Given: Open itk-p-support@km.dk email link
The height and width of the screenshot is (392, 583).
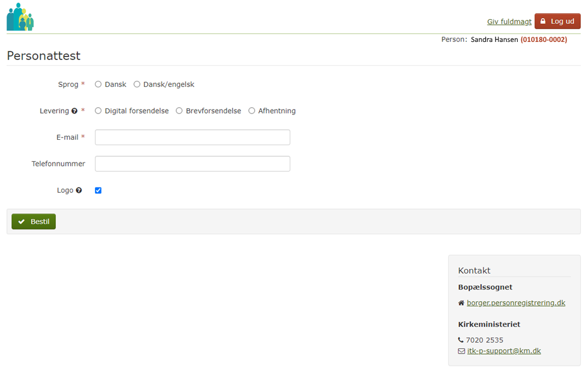Looking at the screenshot, I should point(504,351).
